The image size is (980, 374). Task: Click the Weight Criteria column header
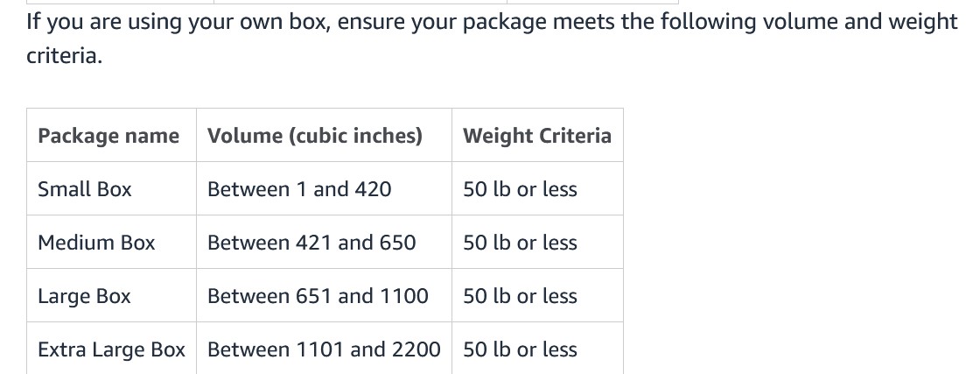tap(537, 135)
